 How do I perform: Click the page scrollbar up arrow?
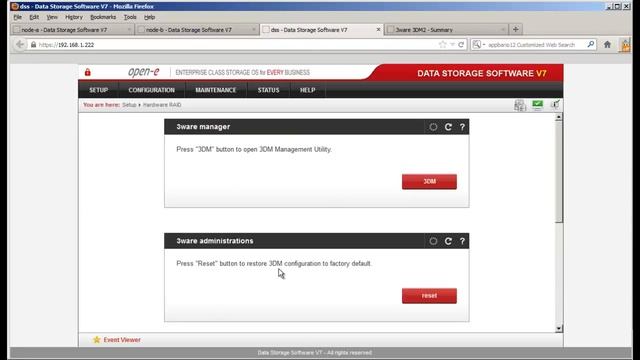(559, 117)
